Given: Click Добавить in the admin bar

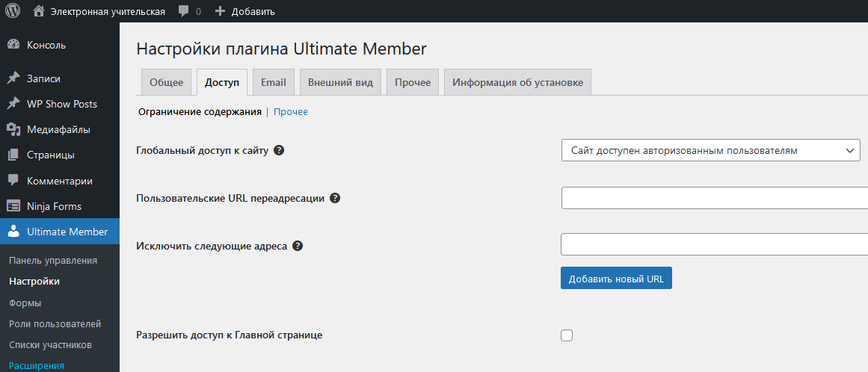Looking at the screenshot, I should [x=253, y=11].
